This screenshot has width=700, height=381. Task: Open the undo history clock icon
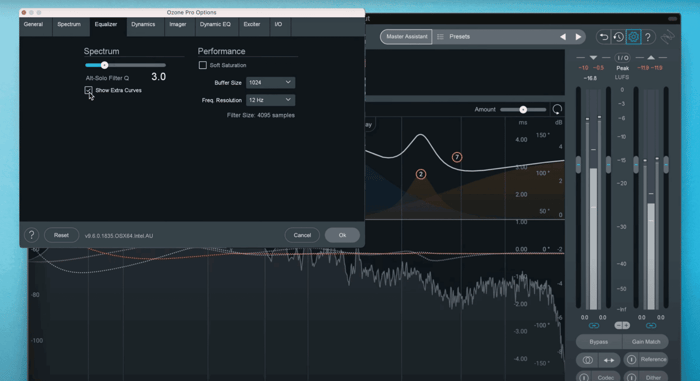[618, 37]
